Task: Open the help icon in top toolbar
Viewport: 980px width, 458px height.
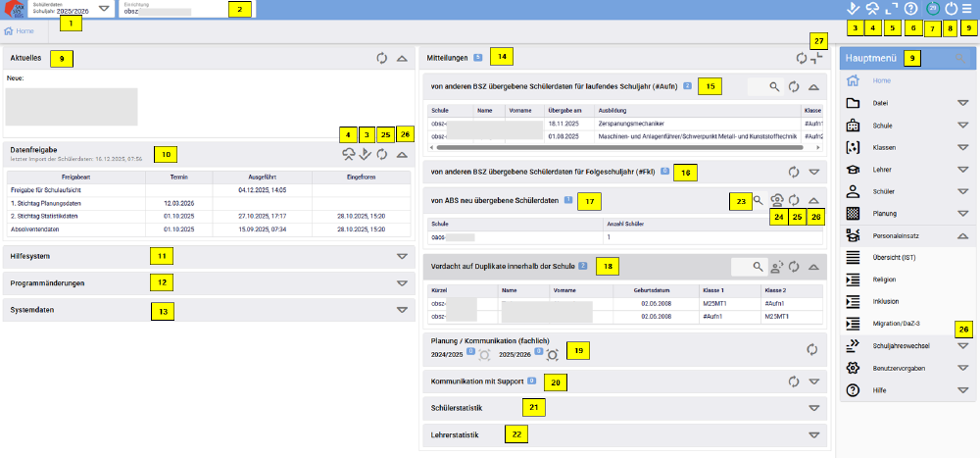Action: coord(910,9)
